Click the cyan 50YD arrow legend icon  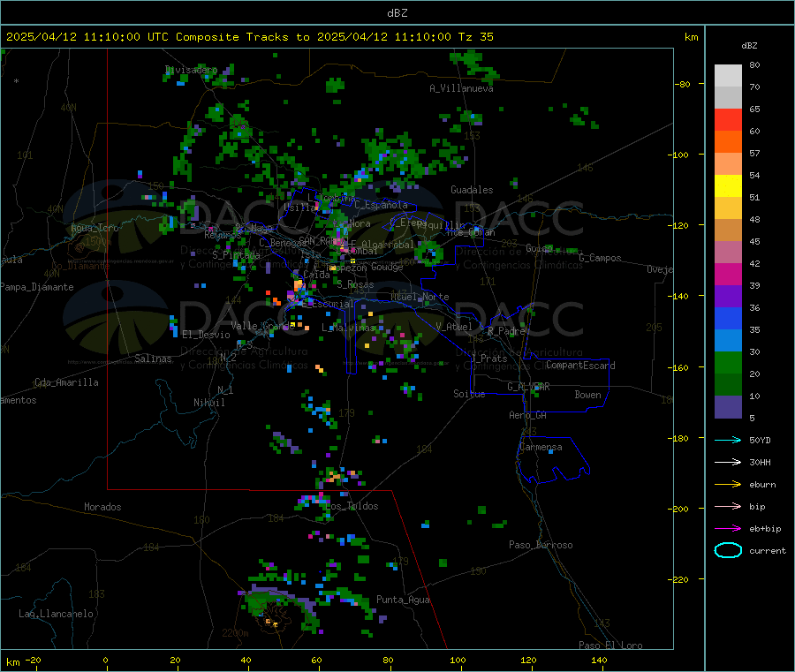[x=728, y=440]
